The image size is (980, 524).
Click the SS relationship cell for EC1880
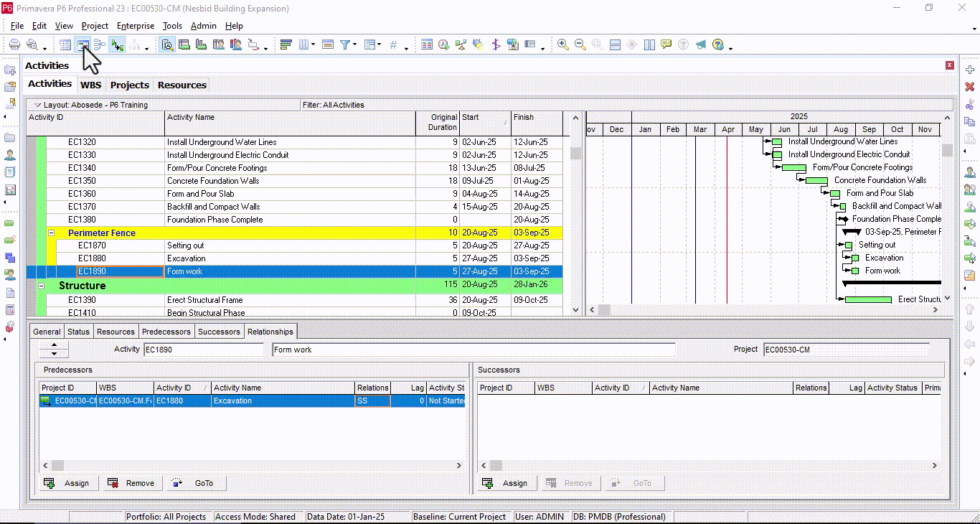click(x=372, y=401)
